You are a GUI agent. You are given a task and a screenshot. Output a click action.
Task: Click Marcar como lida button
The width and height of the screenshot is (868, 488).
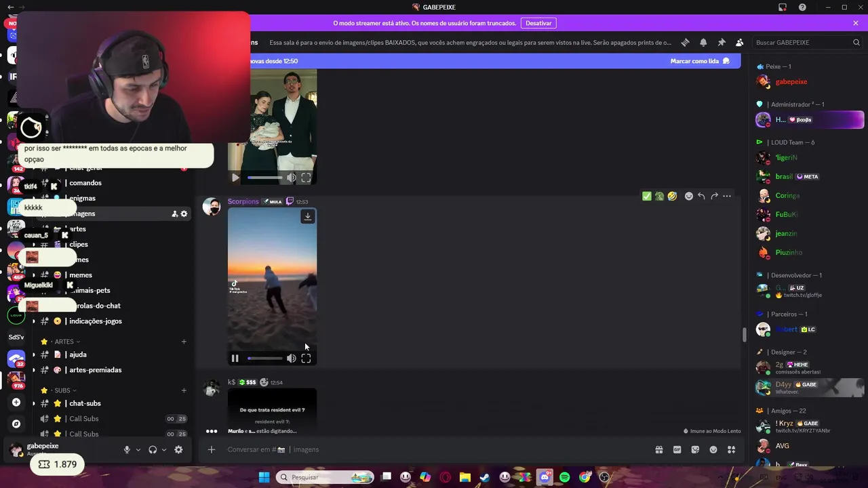[x=700, y=61]
